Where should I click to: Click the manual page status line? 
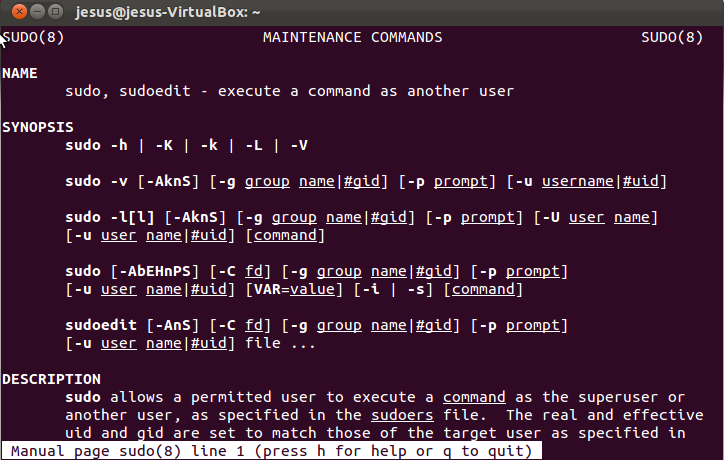tap(272, 451)
